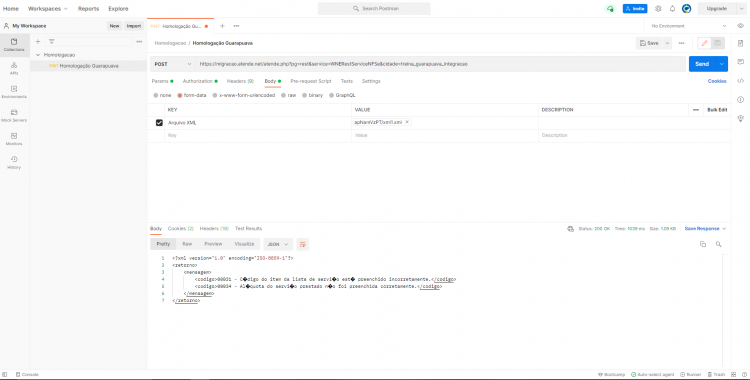
Task: Search within the response body
Action: pyautogui.click(x=718, y=244)
